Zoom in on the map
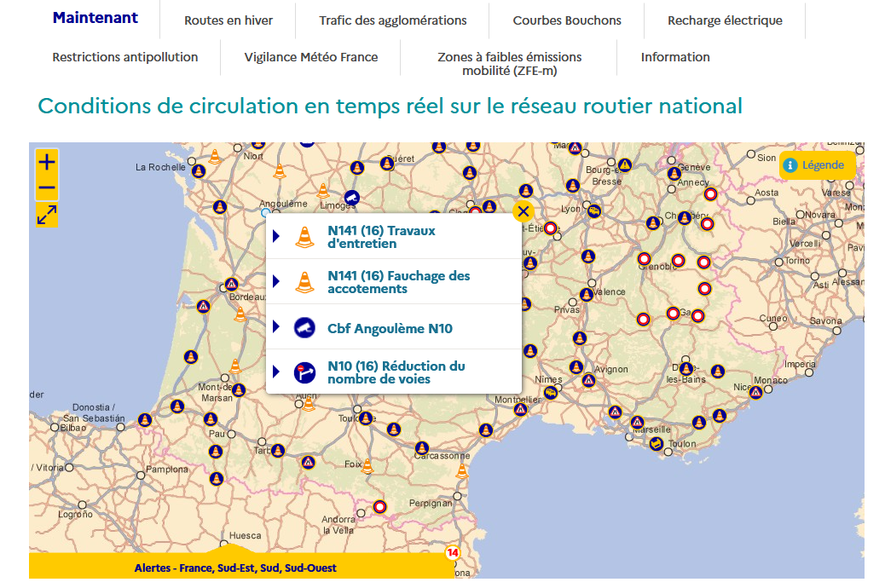The width and height of the screenshot is (885, 588). [x=47, y=161]
